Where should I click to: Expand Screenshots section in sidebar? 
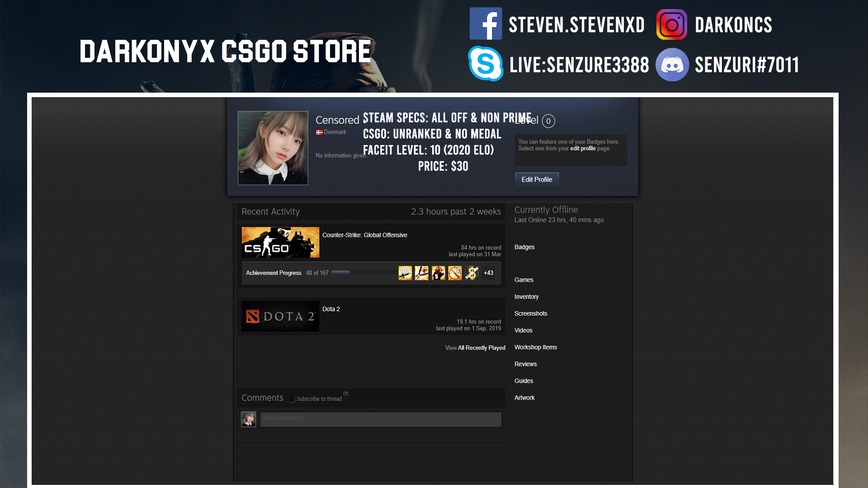(x=531, y=313)
